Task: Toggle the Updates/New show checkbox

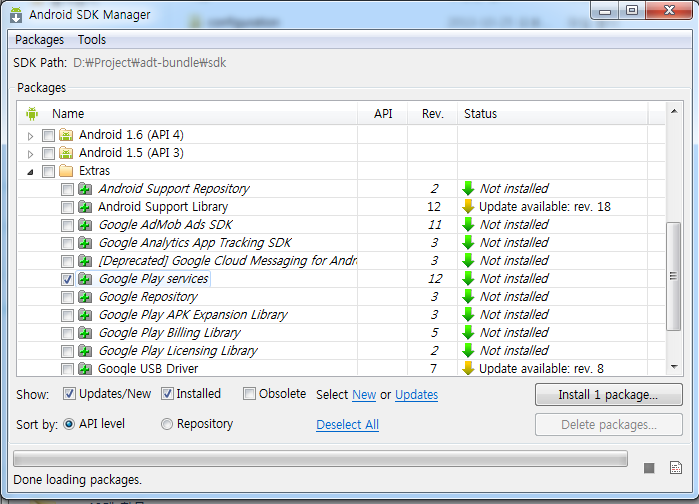Action: tap(69, 393)
